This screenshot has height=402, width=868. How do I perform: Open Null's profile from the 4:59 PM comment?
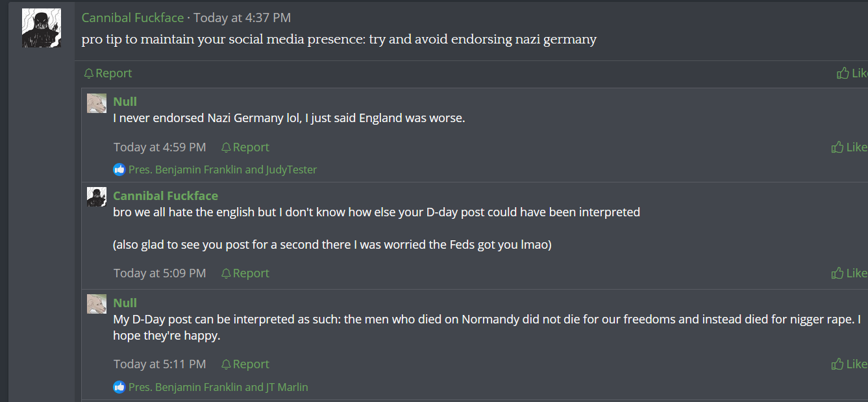(x=125, y=101)
